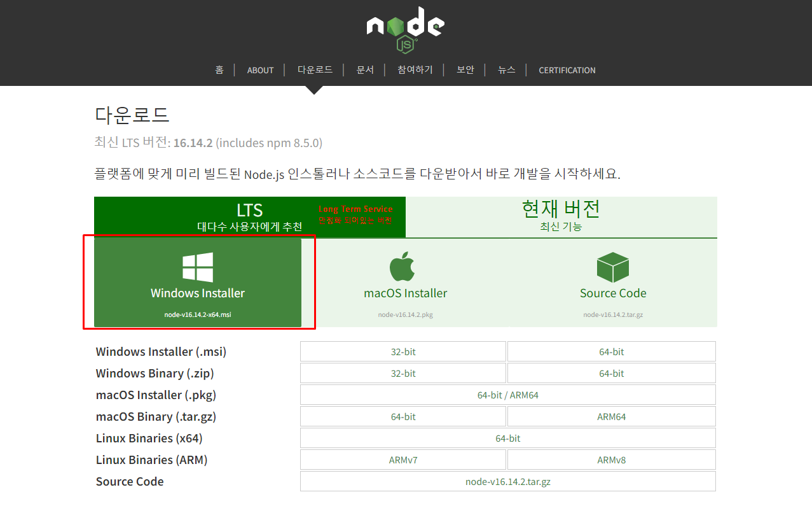Open the 뉴스 menu item

click(507, 70)
